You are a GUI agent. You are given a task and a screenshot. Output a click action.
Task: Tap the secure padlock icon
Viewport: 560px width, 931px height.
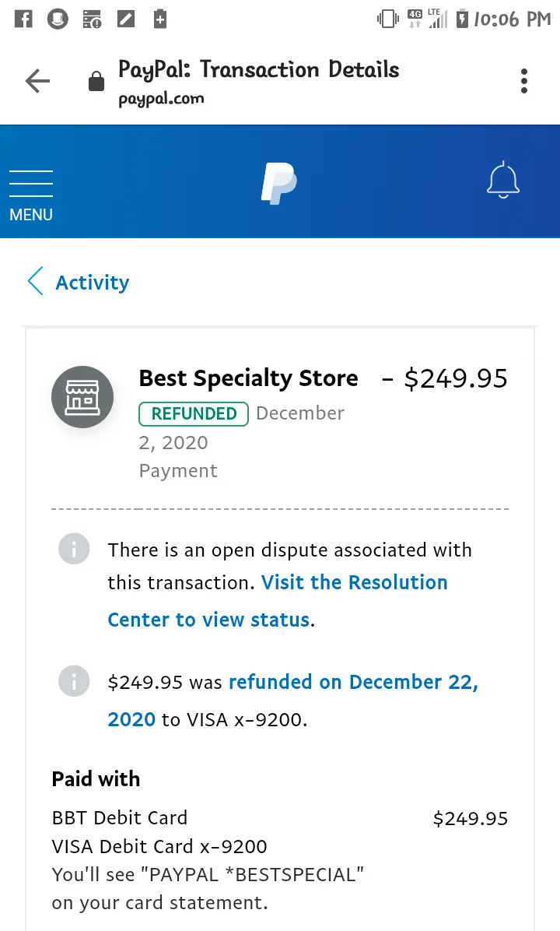coord(96,81)
